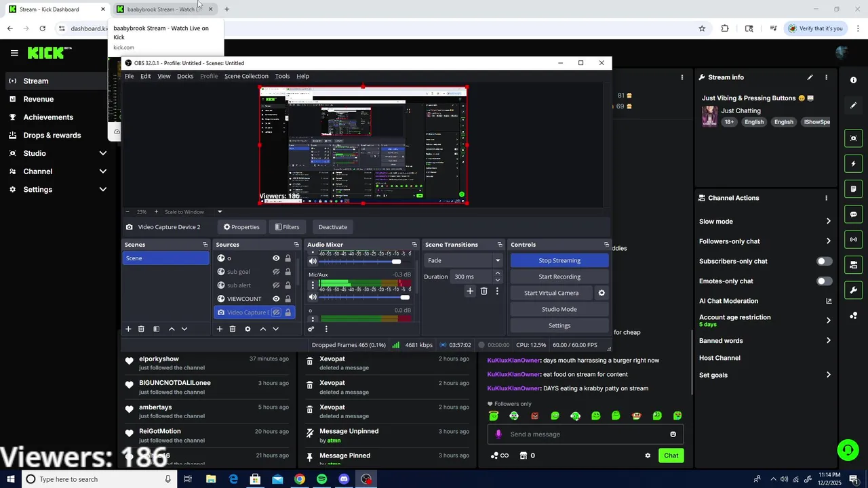Screen dimensions: 868x488
Task: Open source properties gear in Sources dock
Action: pyautogui.click(x=248, y=329)
